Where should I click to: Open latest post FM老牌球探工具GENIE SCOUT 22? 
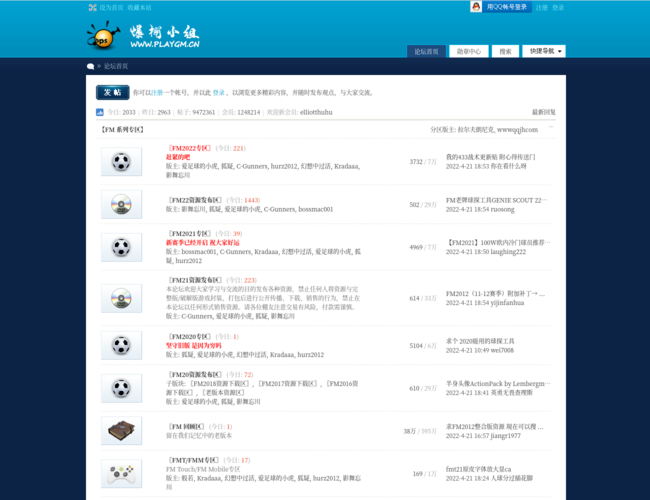(496, 200)
